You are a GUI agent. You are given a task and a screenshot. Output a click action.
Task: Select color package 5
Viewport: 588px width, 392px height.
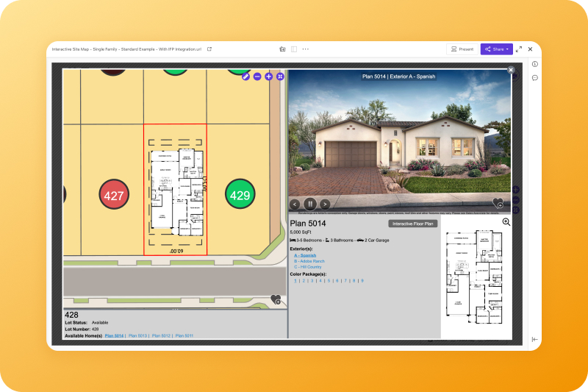click(x=329, y=280)
